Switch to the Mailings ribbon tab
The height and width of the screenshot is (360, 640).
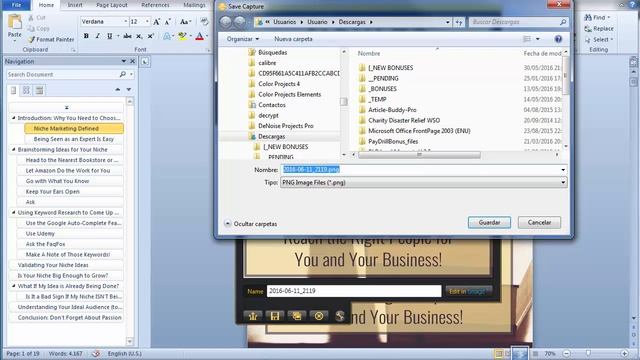coord(194,5)
